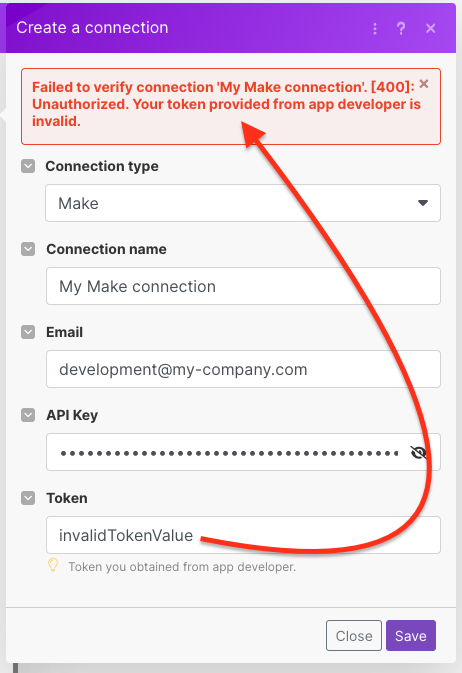Viewport: 462px width, 673px height.
Task: Dismiss the red error message
Action: coord(424,84)
